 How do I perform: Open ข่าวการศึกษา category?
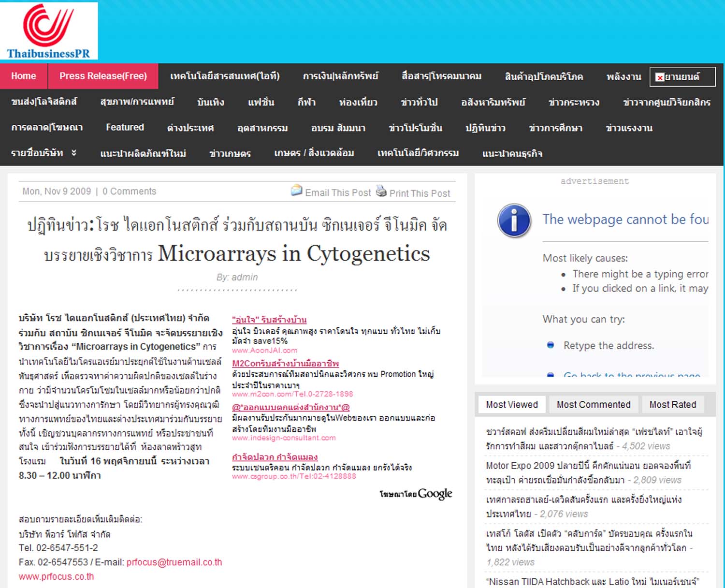pyautogui.click(x=556, y=128)
